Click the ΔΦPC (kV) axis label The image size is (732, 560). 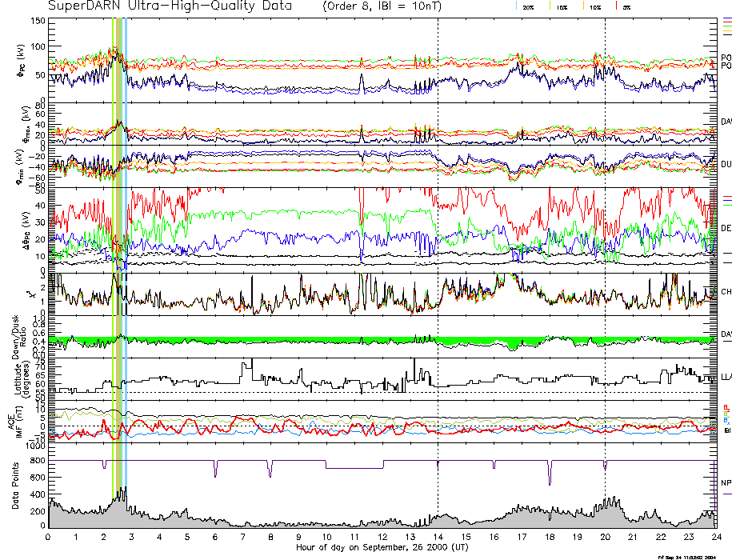[26, 230]
